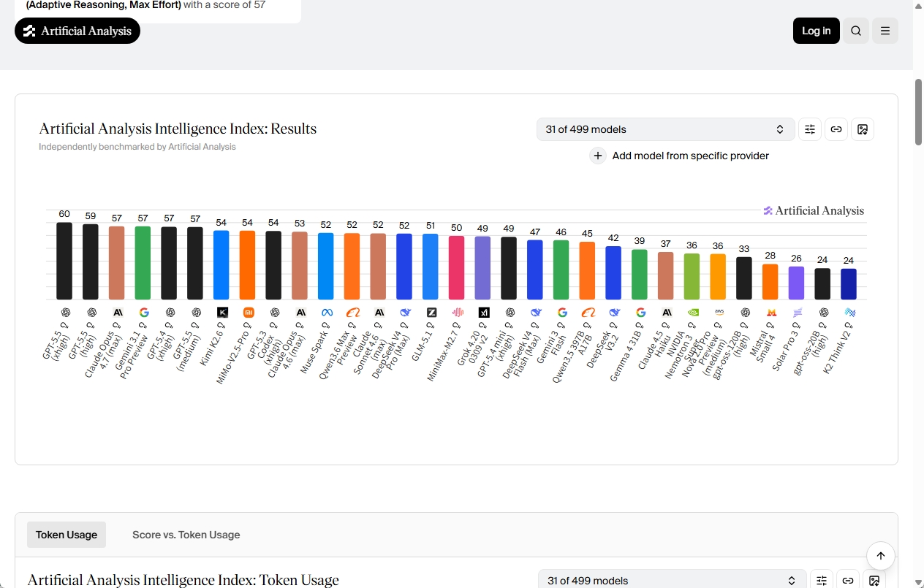Viewport: 924px width, 588px height.
Task: Download the Results chart as image
Action: click(x=863, y=129)
